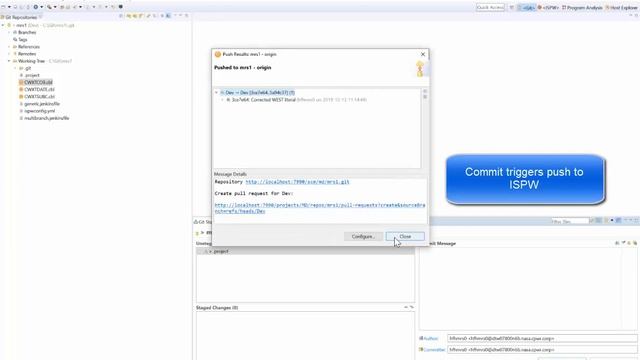The image size is (640, 360).
Task: Click the rightmost Commit Message toolbar icon
Action: 635,243
